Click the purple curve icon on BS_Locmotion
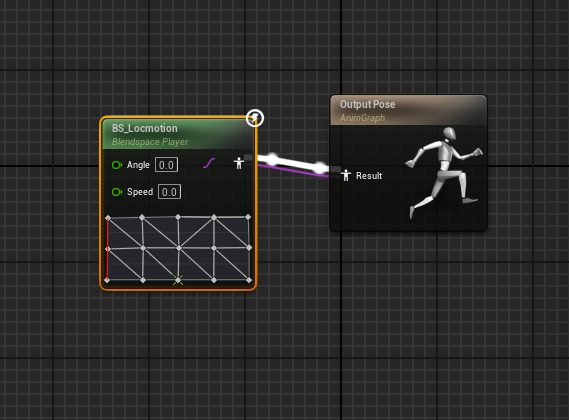Viewport: 569px width, 420px height. pos(209,163)
